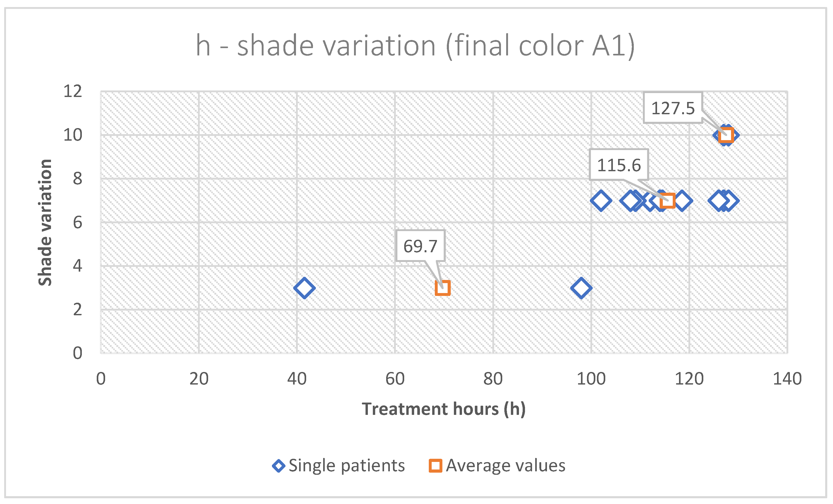This screenshot has height=504, width=833.
Task: Select the 127.5 data label callout
Action: tap(673, 108)
